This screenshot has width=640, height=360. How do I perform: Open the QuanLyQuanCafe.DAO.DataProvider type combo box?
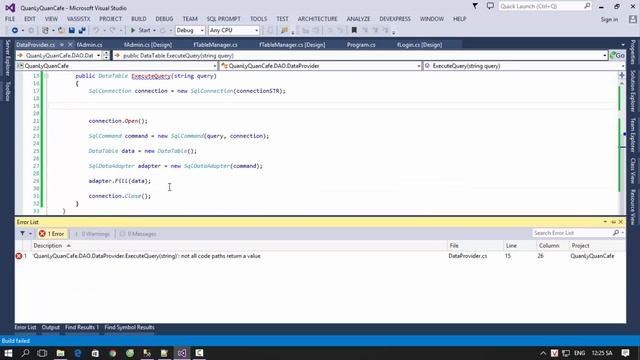320,66
